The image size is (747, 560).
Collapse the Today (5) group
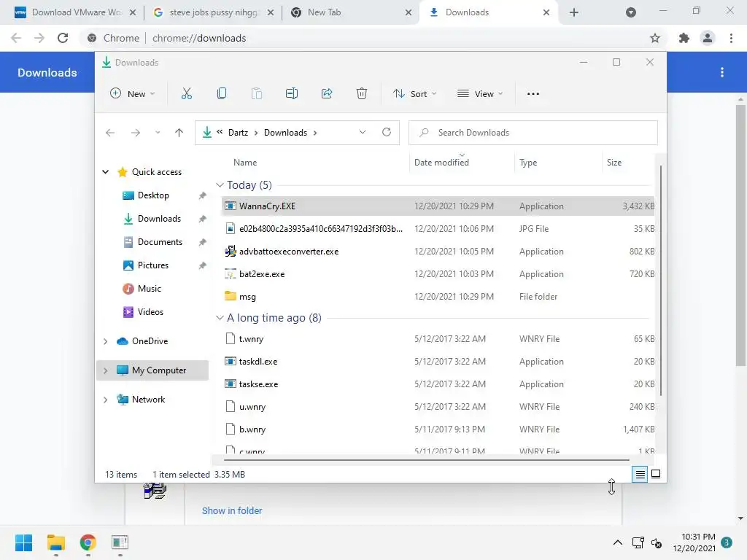coord(220,184)
